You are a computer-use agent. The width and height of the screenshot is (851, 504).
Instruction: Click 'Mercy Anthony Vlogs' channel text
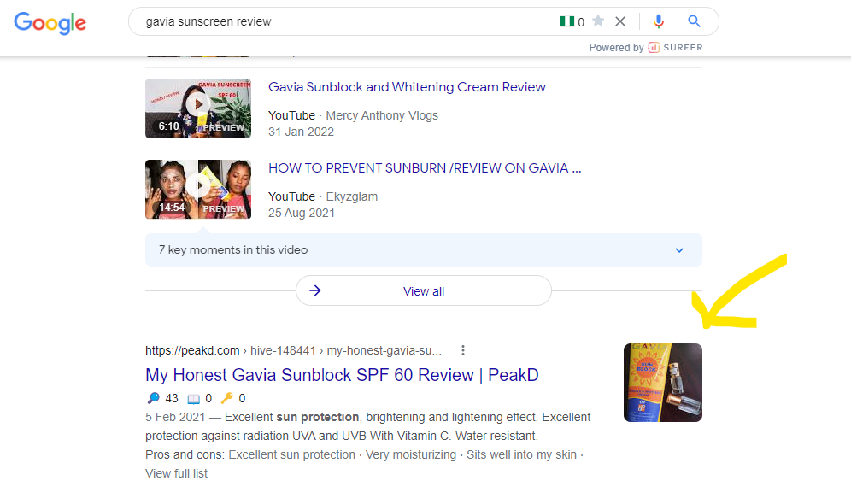pyautogui.click(x=382, y=115)
